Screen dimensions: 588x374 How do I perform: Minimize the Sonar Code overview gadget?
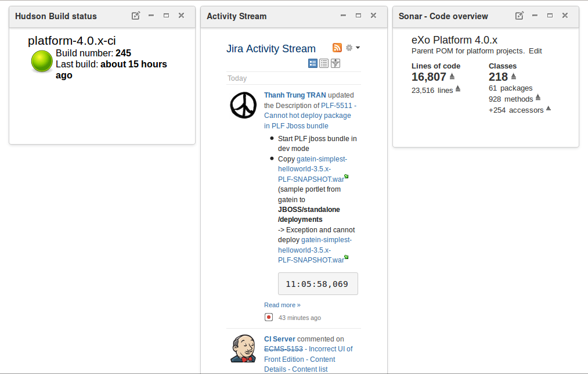pos(535,16)
